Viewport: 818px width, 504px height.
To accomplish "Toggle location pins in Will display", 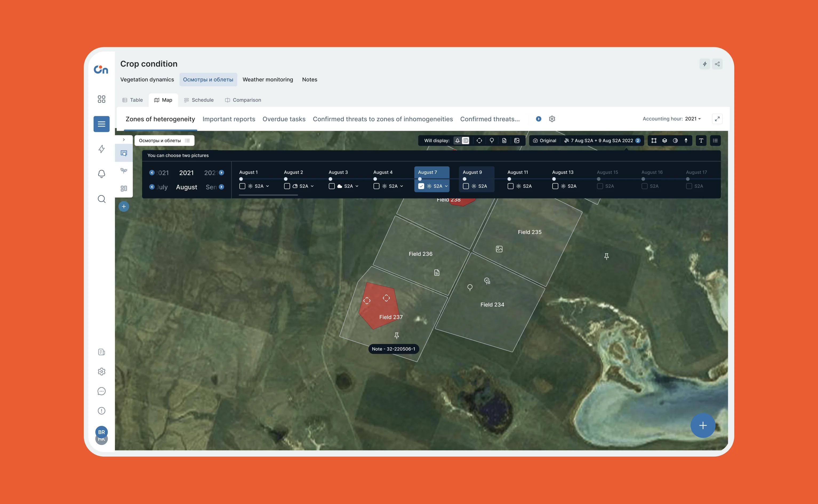I will 492,141.
